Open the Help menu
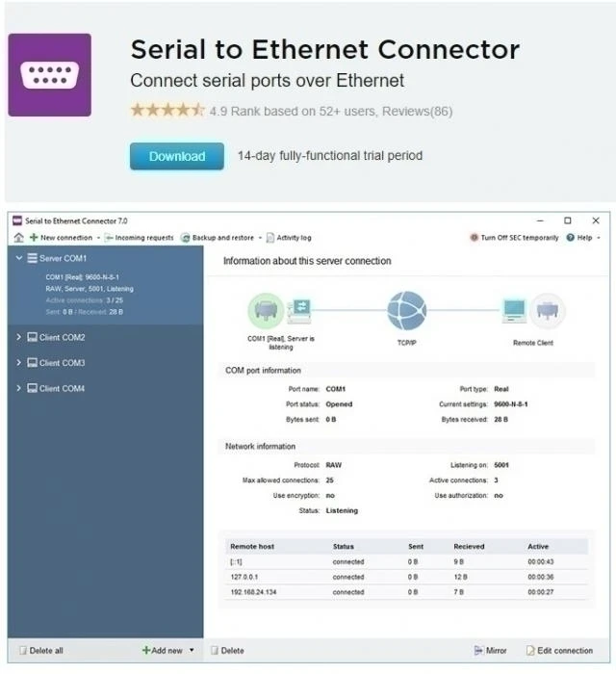Viewport: 616px width, 674px height. pos(583,237)
